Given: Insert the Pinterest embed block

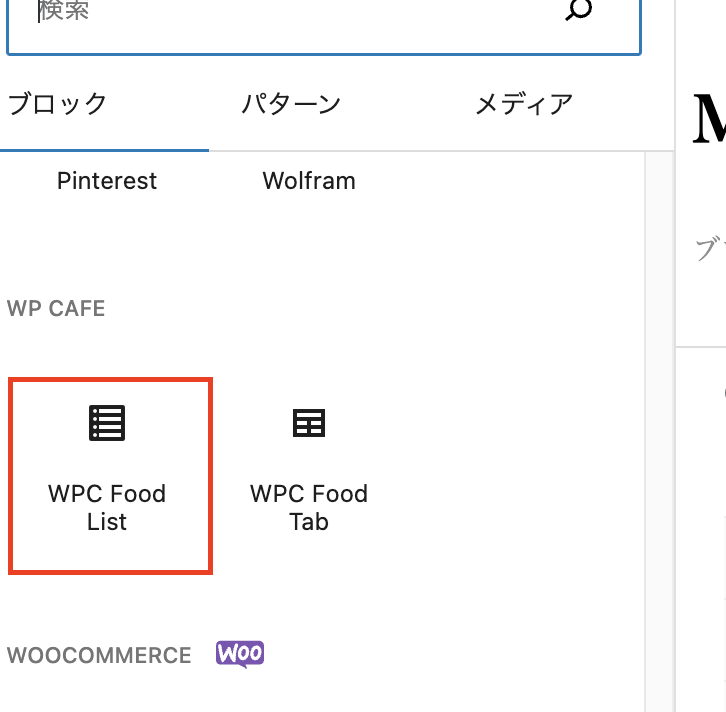Looking at the screenshot, I should pos(107,181).
